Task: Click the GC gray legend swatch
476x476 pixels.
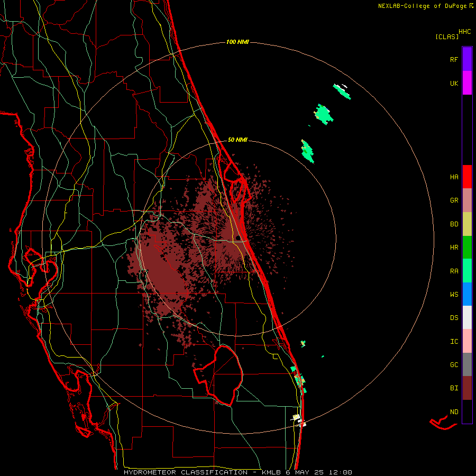Action: 467,364
